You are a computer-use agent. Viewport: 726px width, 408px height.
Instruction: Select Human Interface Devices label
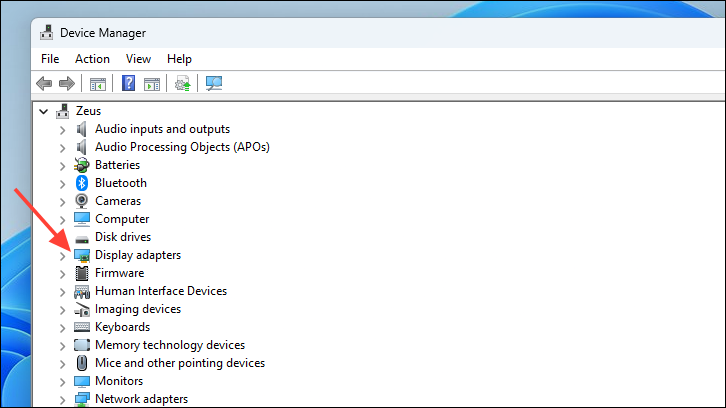(x=161, y=291)
